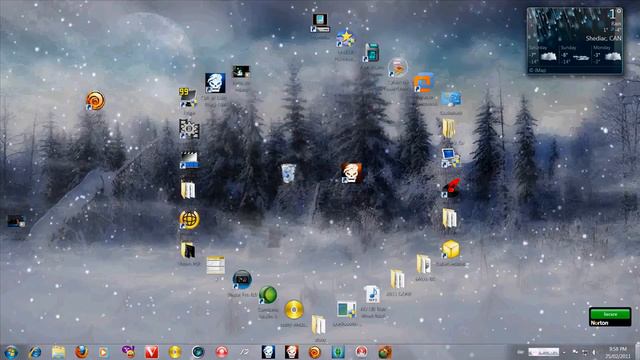Launch the blue skull Black Ops desktop shortcut

215,83
